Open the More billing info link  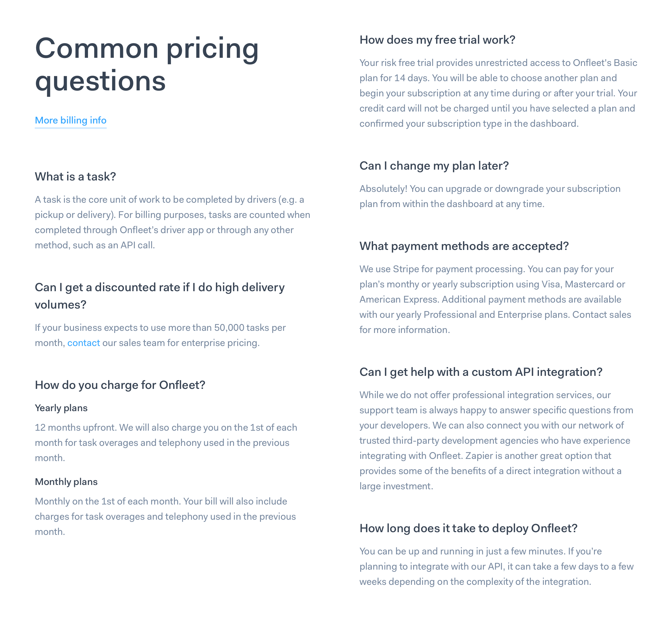[x=70, y=120]
